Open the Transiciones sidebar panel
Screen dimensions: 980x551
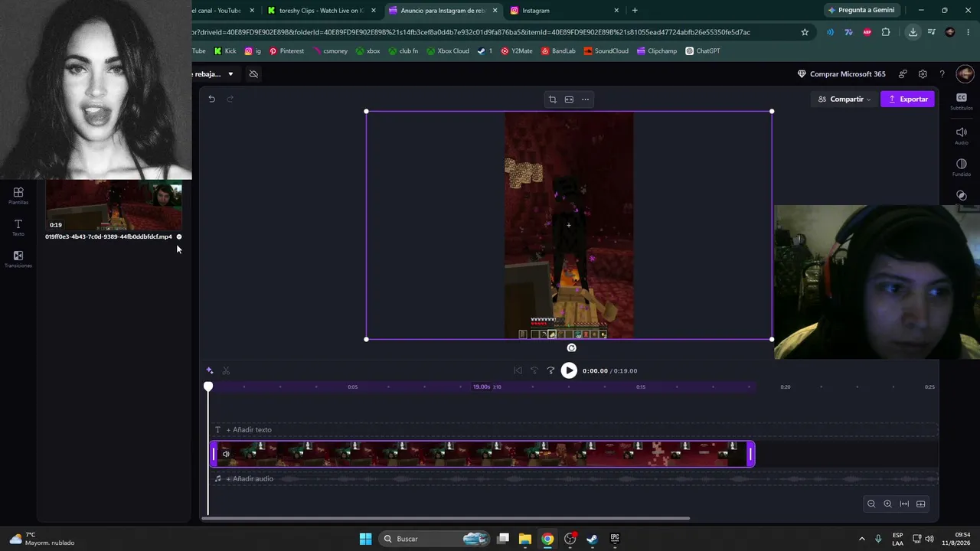click(18, 259)
